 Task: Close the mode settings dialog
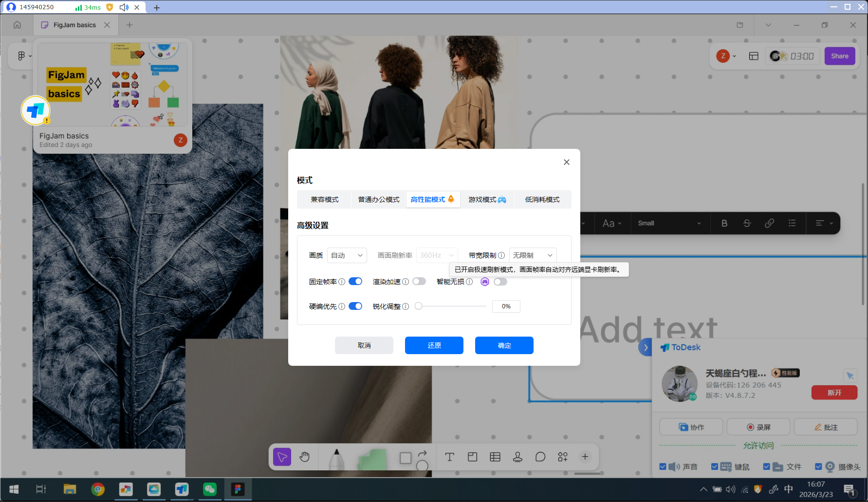coord(567,162)
